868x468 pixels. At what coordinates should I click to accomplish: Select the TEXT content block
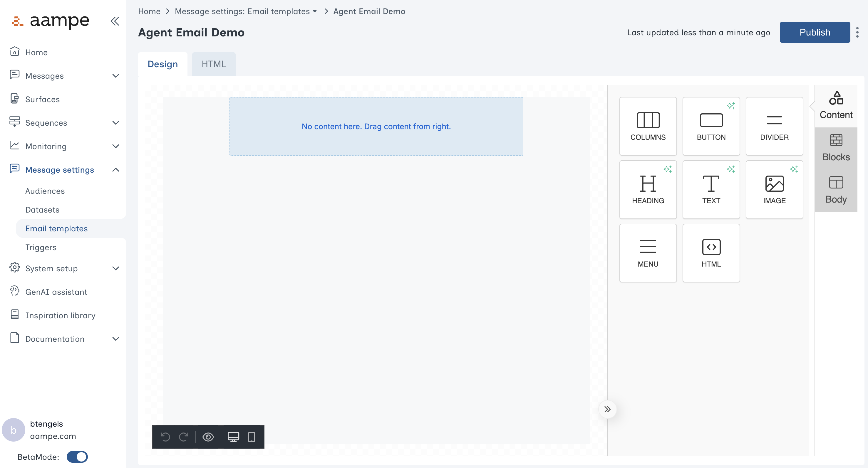tap(711, 190)
